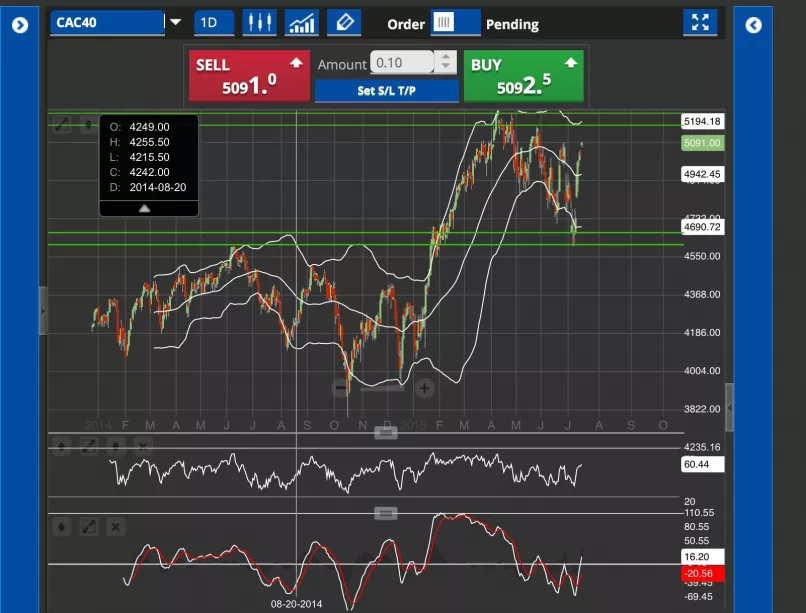The height and width of the screenshot is (613, 806).
Task: Click the bottom oscillator panel move icon
Action: (x=62, y=527)
